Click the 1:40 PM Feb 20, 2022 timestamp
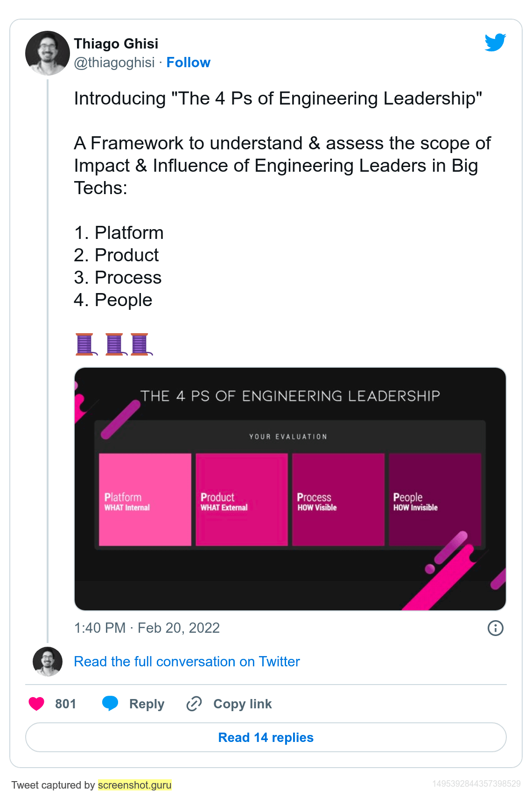 [x=147, y=628]
